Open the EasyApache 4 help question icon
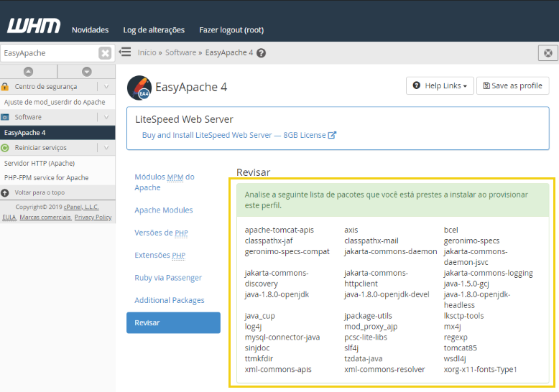Screen dimensions: 559x392 262,53
